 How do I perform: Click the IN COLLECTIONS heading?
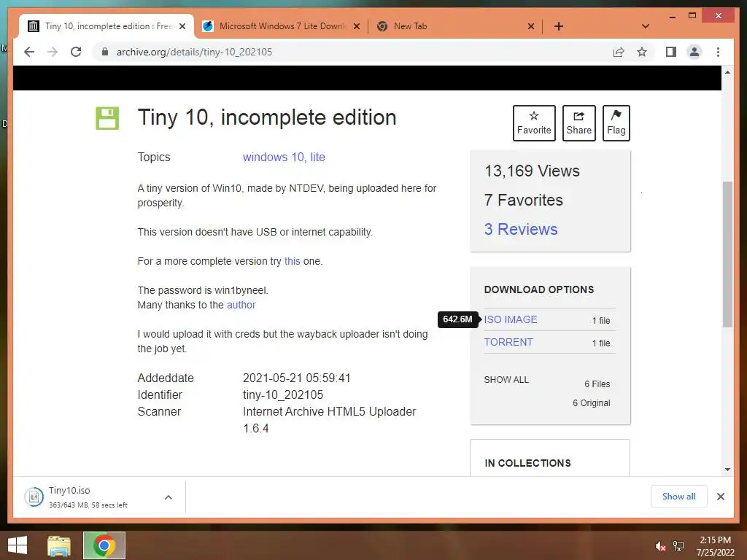[527, 463]
